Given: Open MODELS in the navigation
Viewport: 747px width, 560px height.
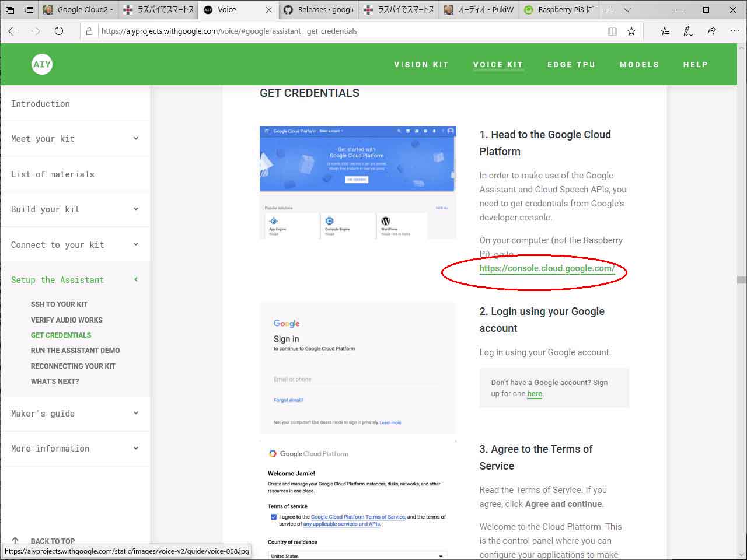Looking at the screenshot, I should click(x=639, y=65).
